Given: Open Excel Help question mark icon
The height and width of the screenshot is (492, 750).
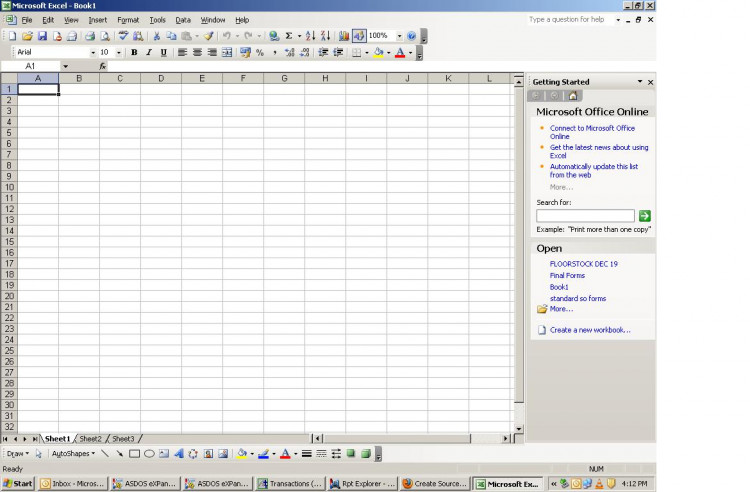Looking at the screenshot, I should point(411,36).
